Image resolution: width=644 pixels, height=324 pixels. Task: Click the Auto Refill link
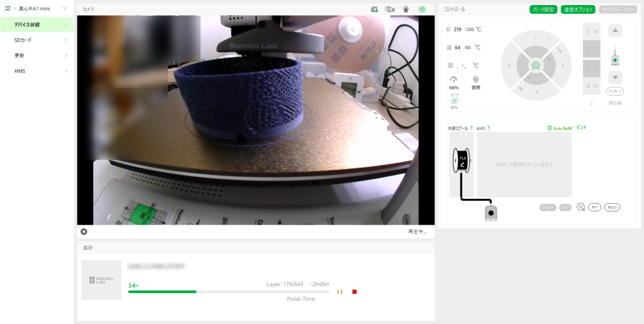[x=559, y=128]
